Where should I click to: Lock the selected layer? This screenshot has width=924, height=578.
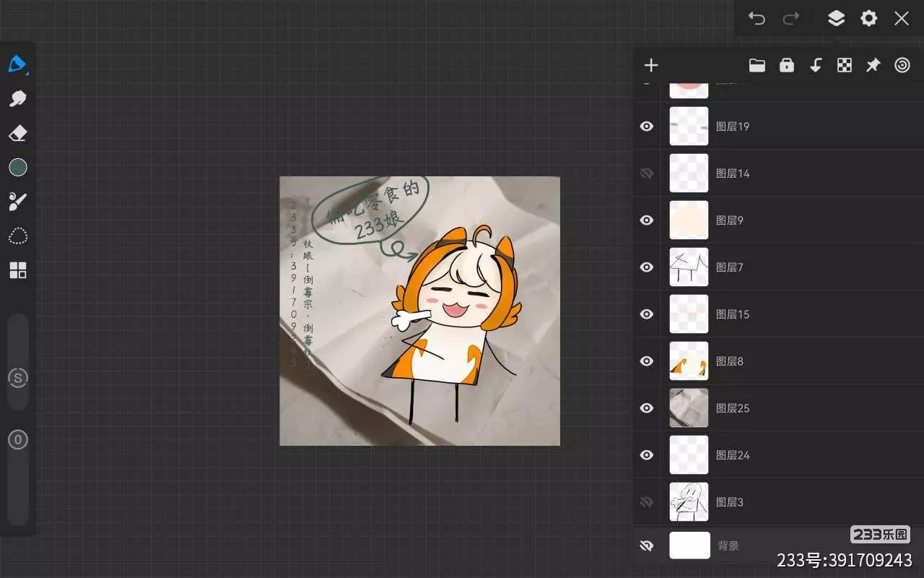coord(786,66)
